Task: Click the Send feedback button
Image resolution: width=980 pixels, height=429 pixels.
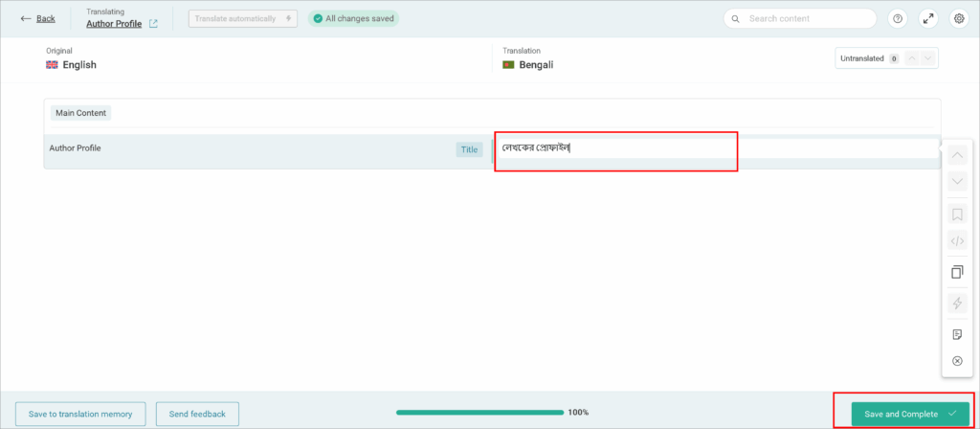Action: [x=197, y=414]
